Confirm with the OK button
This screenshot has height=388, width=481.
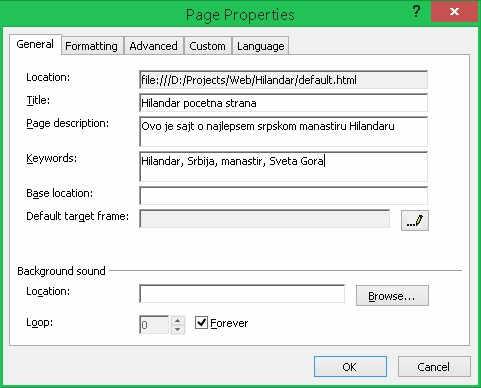(x=350, y=367)
